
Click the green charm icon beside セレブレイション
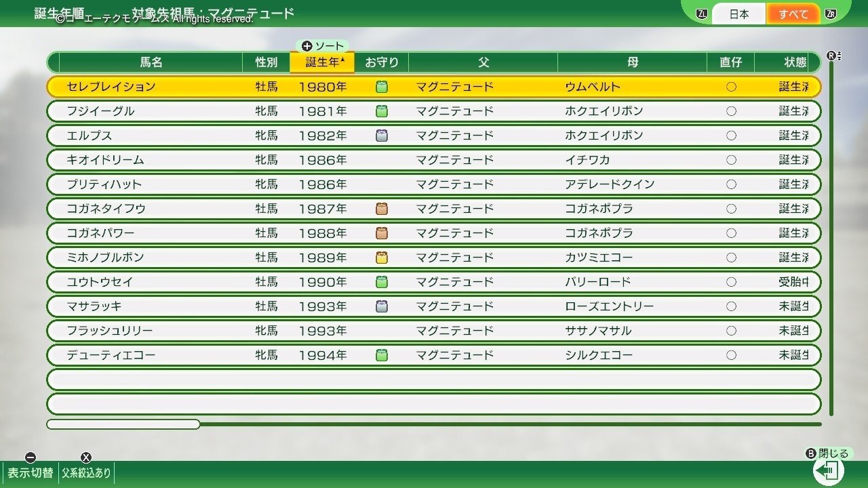(381, 86)
